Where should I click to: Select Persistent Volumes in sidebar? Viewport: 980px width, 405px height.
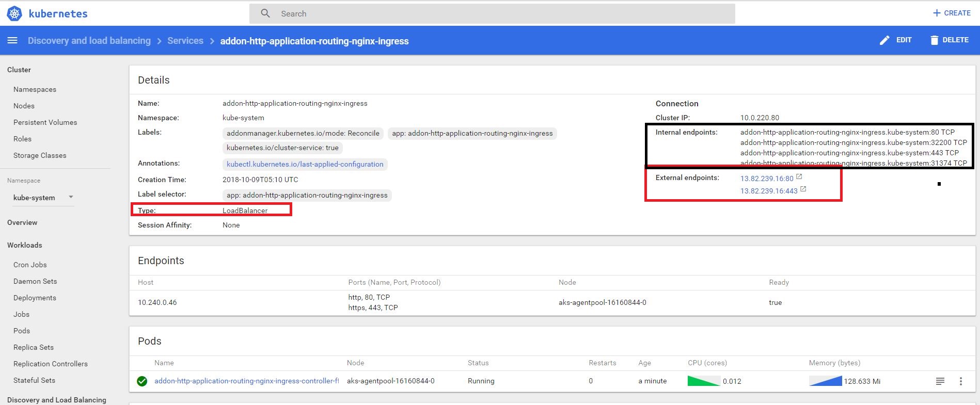click(x=45, y=122)
